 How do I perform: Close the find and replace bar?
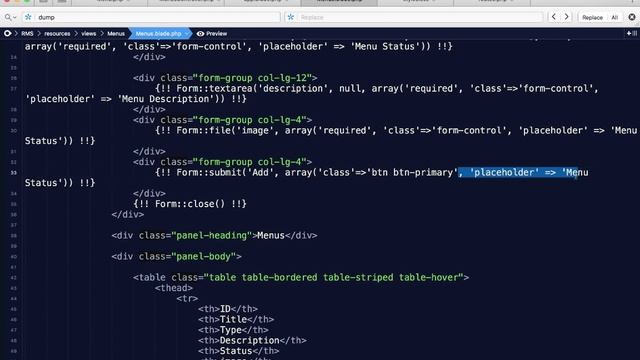[x=632, y=17]
